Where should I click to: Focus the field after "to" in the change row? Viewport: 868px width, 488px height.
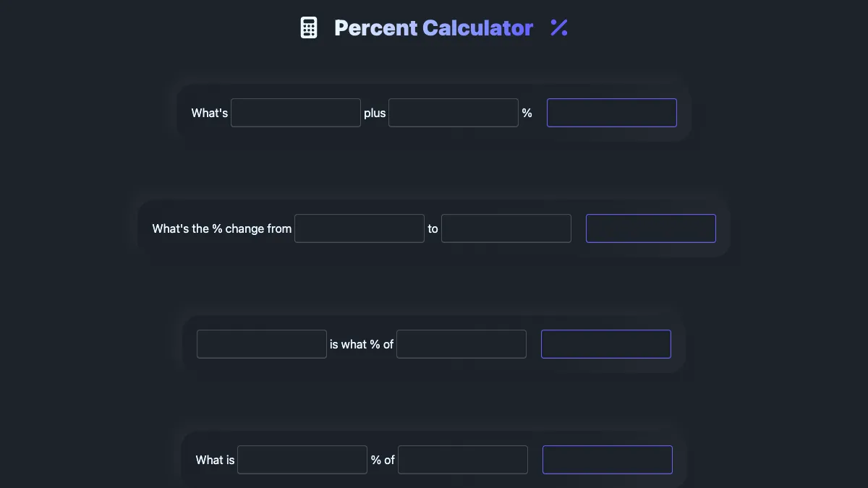(506, 228)
